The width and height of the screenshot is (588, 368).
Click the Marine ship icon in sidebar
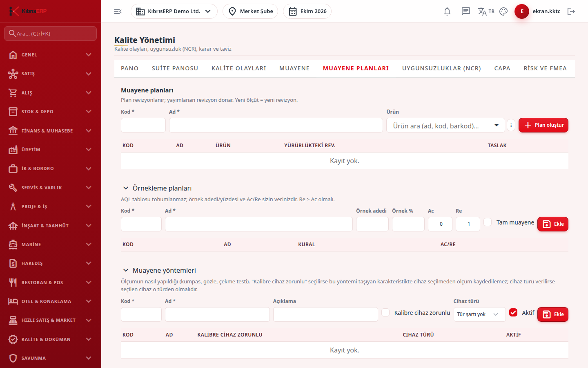pyautogui.click(x=13, y=245)
